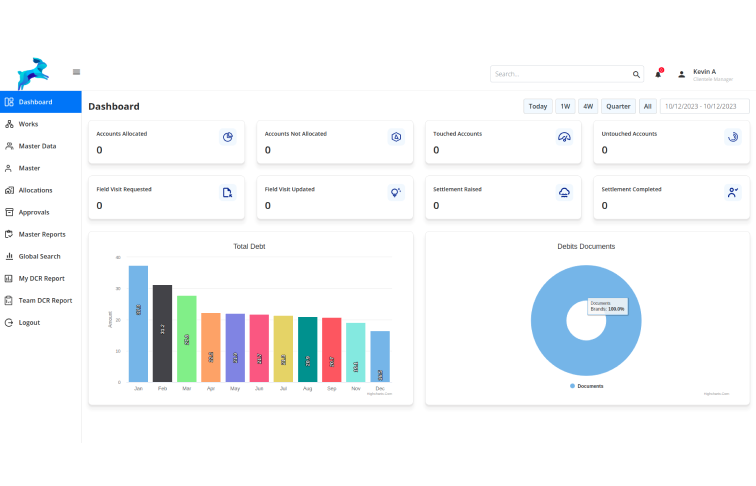This screenshot has width=756, height=486.
Task: Click the Settlement Raised icon
Action: coord(564,193)
